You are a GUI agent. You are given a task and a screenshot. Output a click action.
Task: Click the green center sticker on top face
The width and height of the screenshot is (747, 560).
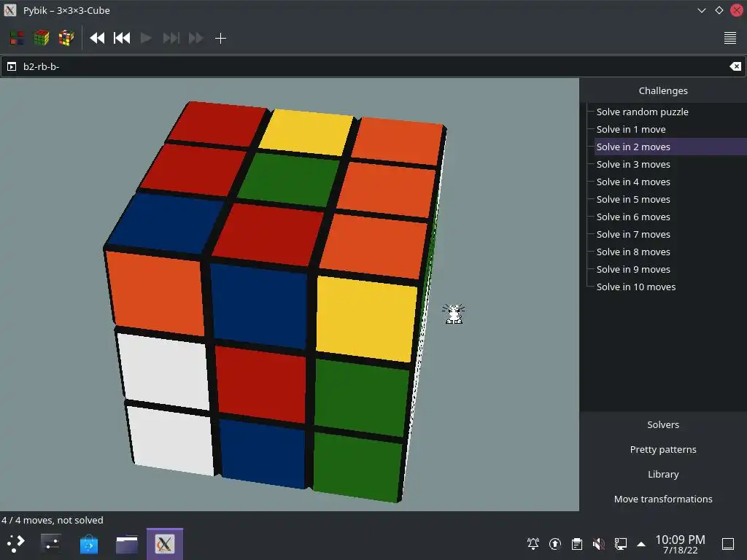pos(289,179)
